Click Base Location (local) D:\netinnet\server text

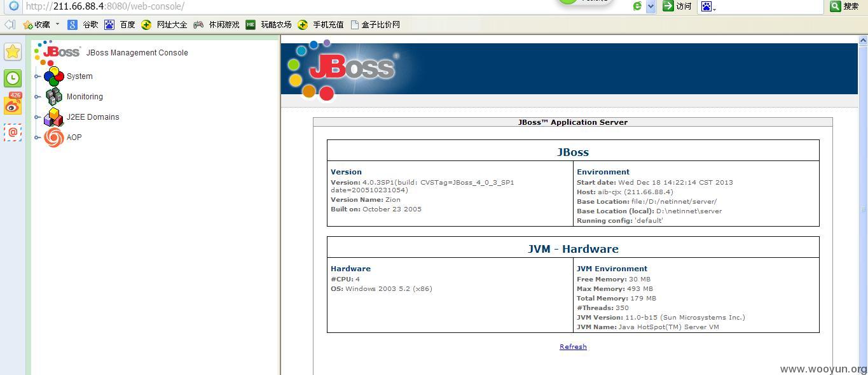point(649,211)
